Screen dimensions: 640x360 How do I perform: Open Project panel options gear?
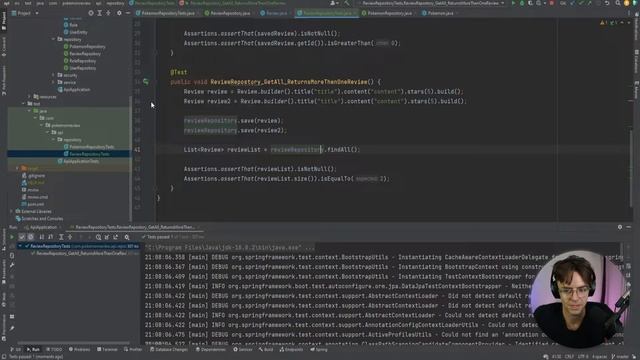pyautogui.click(x=119, y=13)
